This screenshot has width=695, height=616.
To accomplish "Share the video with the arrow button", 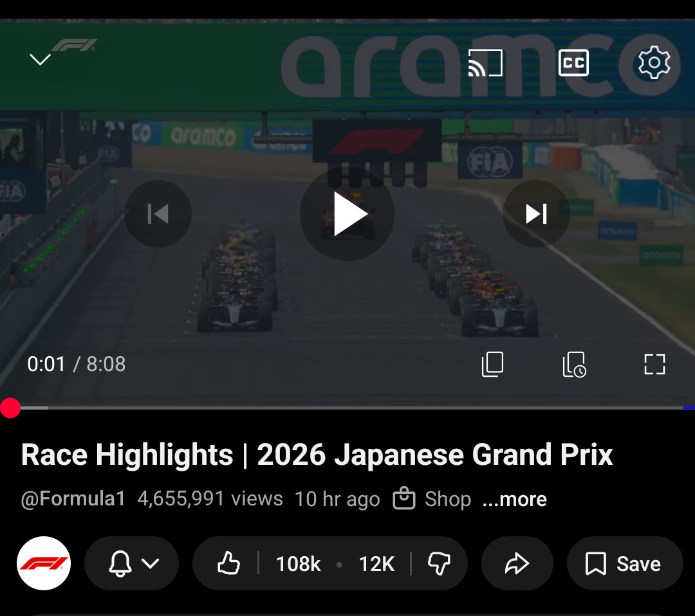I will (x=517, y=563).
